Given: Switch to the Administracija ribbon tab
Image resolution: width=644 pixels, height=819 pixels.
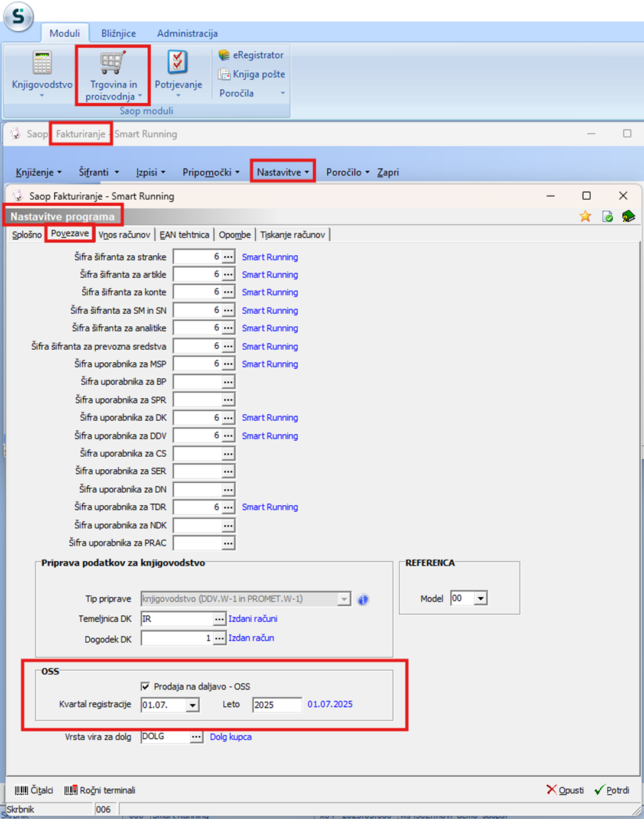Looking at the screenshot, I should point(187,33).
